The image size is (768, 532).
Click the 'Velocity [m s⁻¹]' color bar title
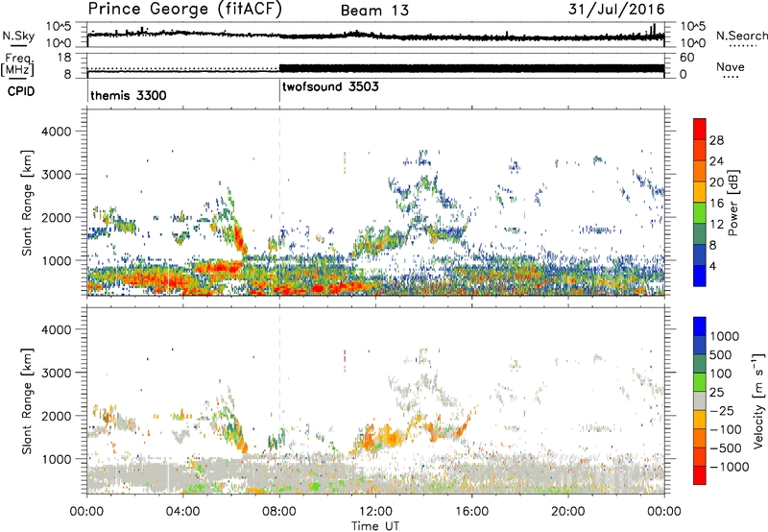[758, 399]
